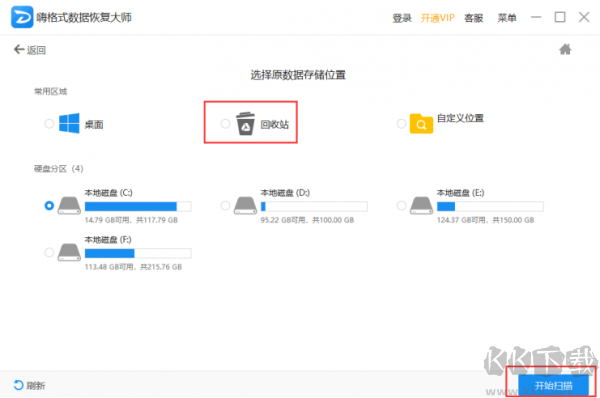Click the text 本地磁盘 (F:)
This screenshot has height=398, width=600.
[108, 240]
